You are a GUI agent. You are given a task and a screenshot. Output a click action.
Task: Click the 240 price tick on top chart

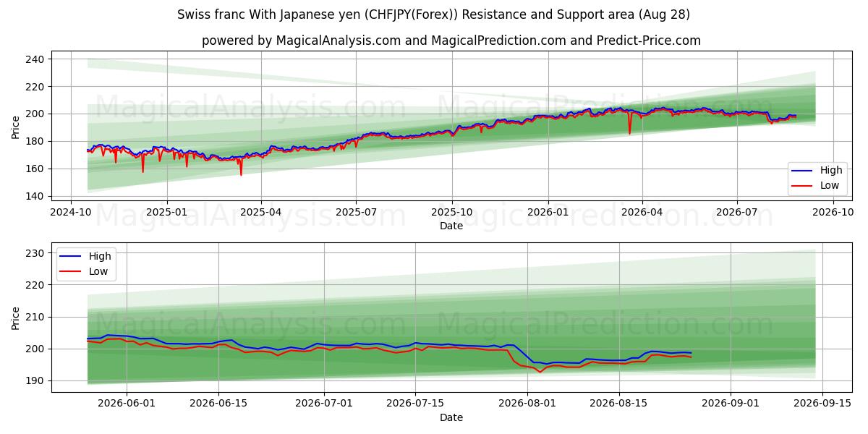[x=36, y=59]
